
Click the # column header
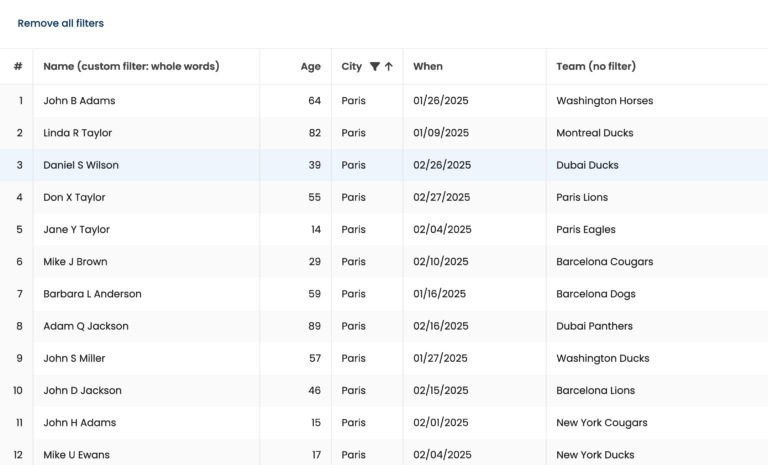tap(18, 67)
